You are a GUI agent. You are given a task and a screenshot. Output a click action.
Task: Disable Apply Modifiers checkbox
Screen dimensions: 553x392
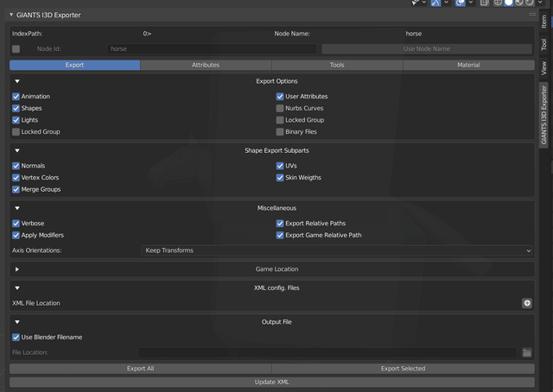16,235
